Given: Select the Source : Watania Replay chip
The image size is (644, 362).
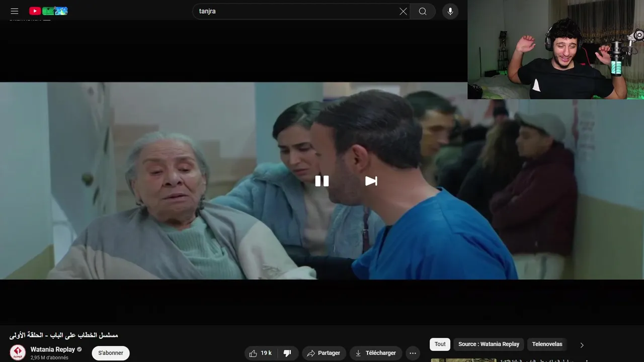Looking at the screenshot, I should pos(489,344).
